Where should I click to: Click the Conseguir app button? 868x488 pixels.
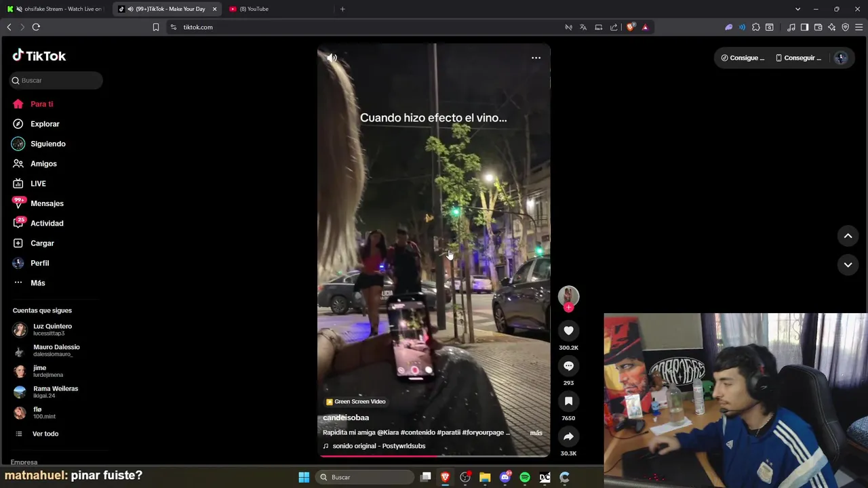coord(798,58)
